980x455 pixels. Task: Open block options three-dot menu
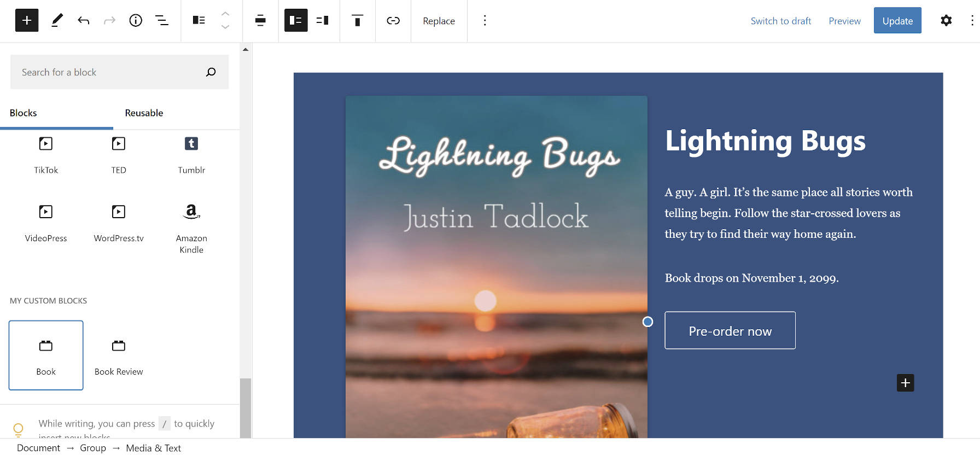[x=485, y=21]
